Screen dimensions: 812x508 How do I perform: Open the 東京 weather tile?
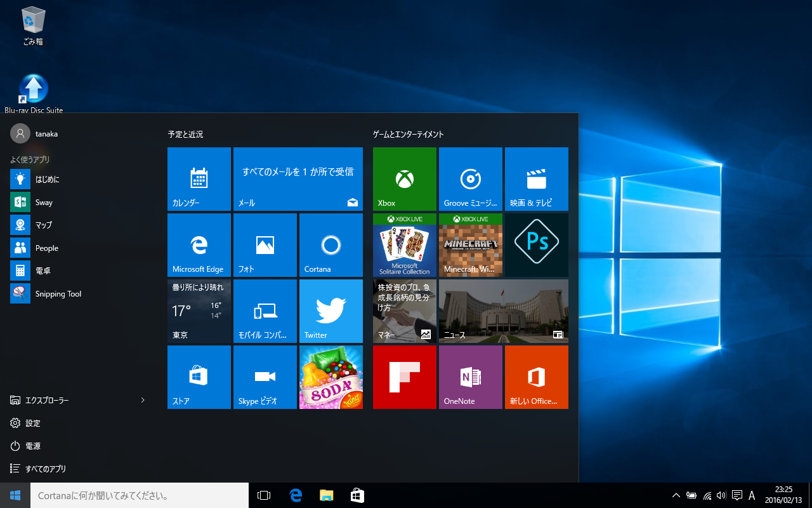click(199, 311)
